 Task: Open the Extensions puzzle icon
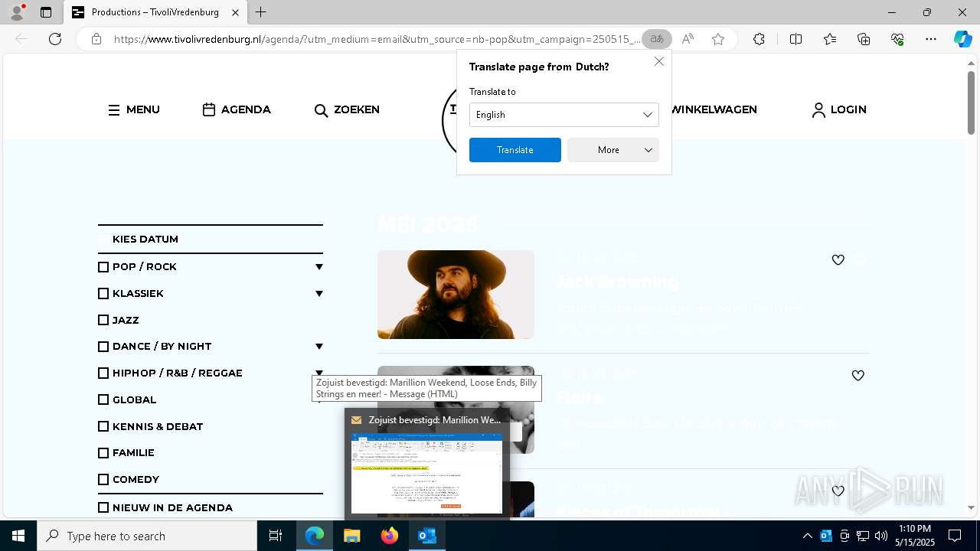coord(759,39)
